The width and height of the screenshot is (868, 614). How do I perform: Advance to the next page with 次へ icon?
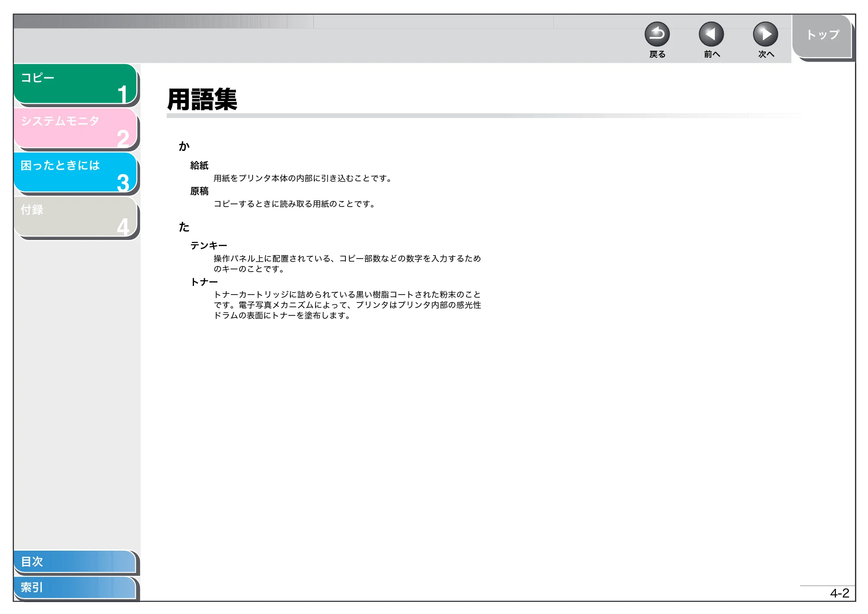[x=766, y=34]
